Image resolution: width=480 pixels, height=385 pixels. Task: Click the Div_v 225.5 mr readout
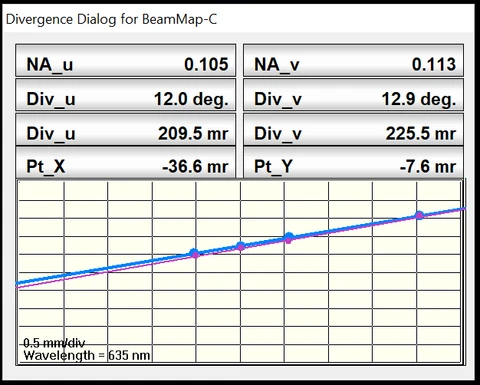(353, 130)
